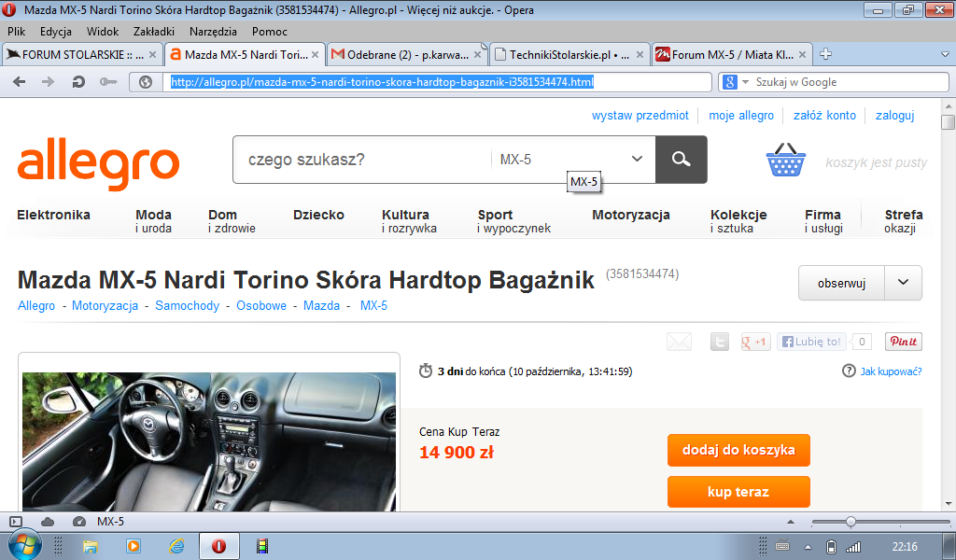Open the wystaw przedmiot link

[640, 115]
